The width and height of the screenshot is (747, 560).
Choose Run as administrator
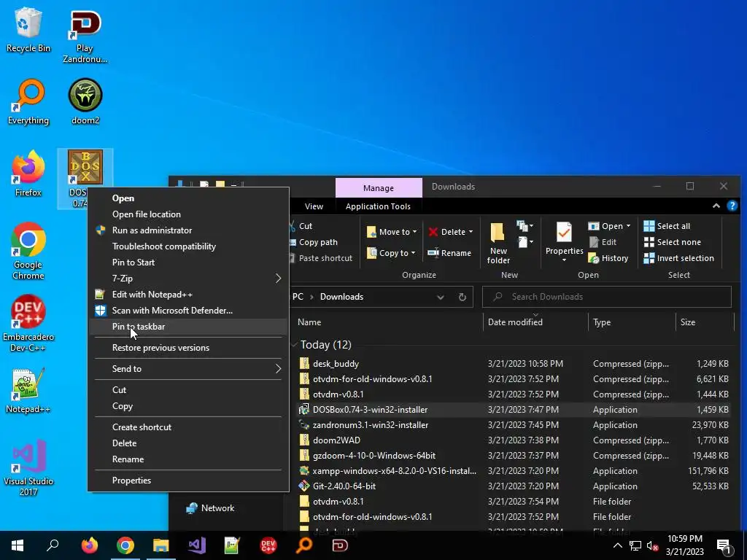pos(187,230)
